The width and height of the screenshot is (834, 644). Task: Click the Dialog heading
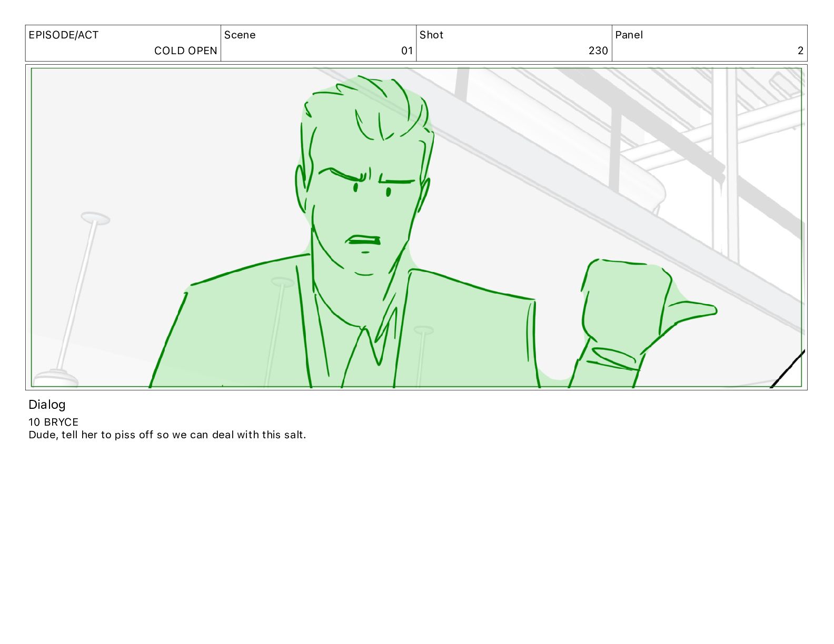point(47,405)
